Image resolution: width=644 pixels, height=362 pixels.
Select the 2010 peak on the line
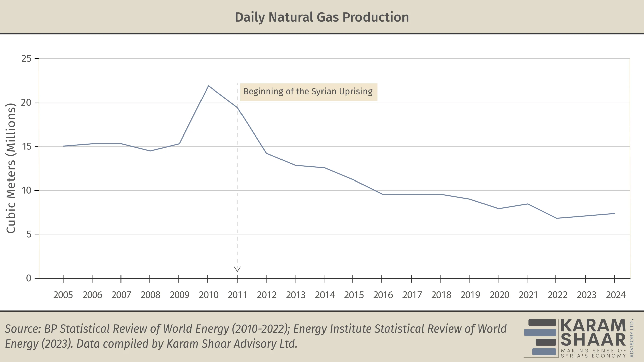[208, 86]
